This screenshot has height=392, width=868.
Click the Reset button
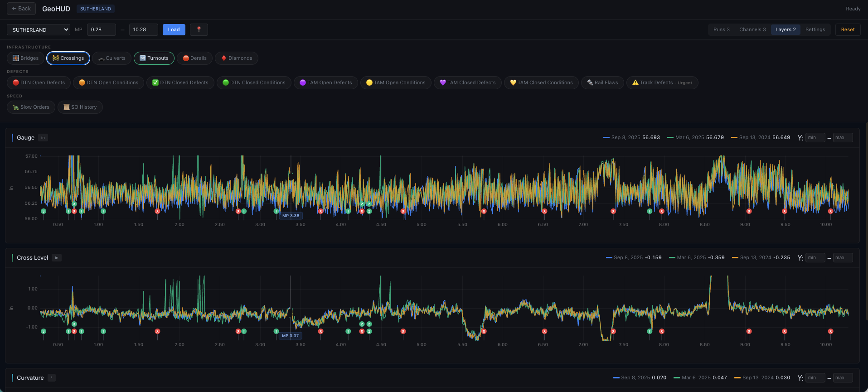[x=848, y=29]
